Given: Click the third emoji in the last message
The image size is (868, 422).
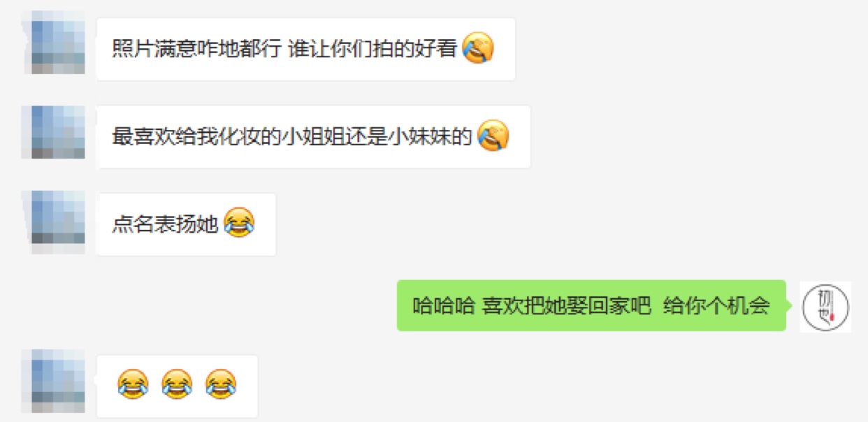Looking at the screenshot, I should (x=221, y=384).
